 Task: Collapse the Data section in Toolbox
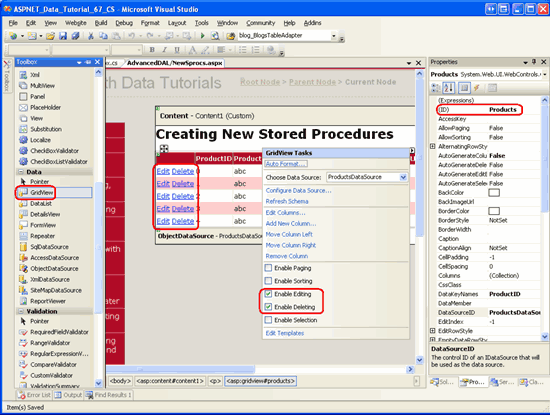click(21, 172)
